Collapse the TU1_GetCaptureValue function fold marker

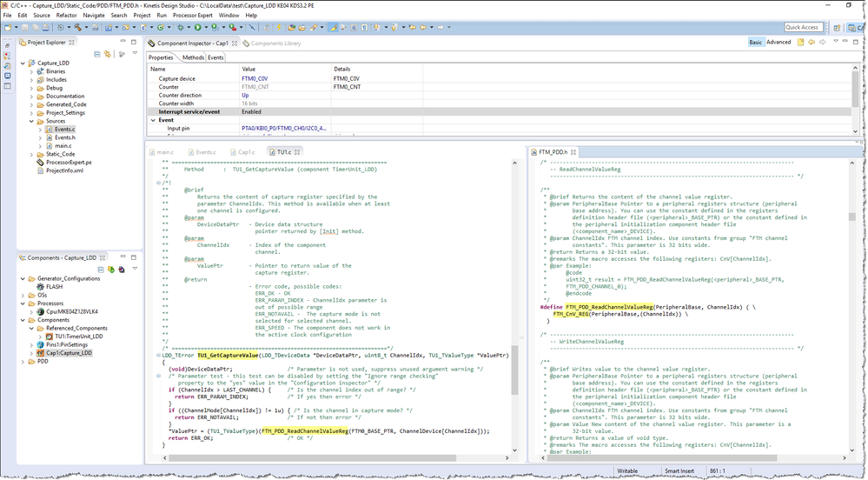[159, 356]
